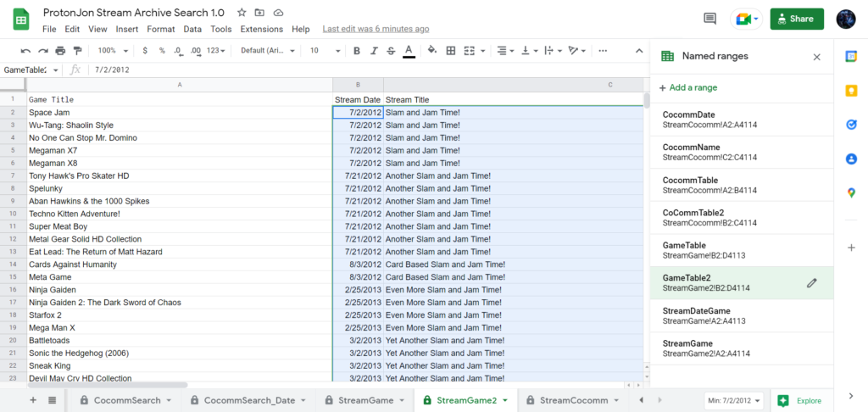The height and width of the screenshot is (412, 868).
Task: Open the horizontal align dropdown
Action: click(506, 50)
